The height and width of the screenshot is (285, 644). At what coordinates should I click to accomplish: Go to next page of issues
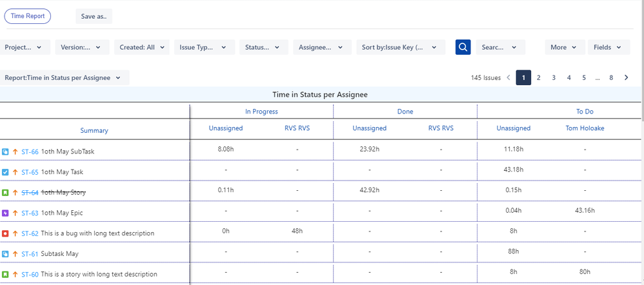coord(626,78)
